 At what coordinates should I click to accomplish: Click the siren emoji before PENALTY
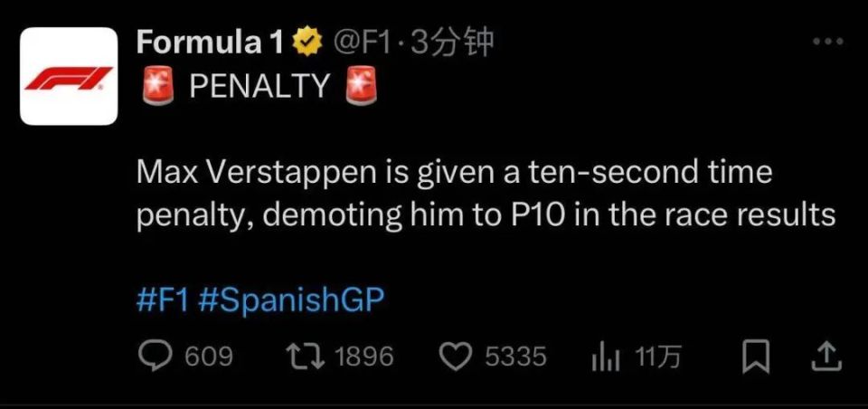[x=160, y=86]
